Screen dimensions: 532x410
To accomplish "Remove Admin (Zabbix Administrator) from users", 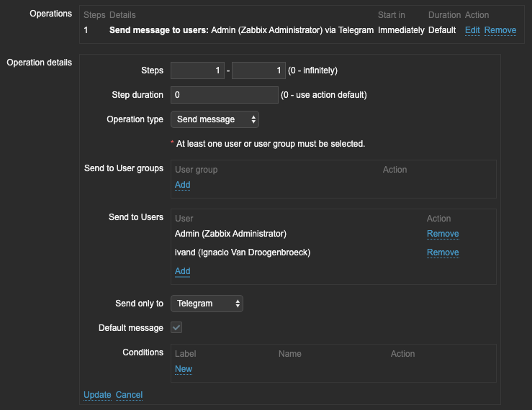I will 443,234.
